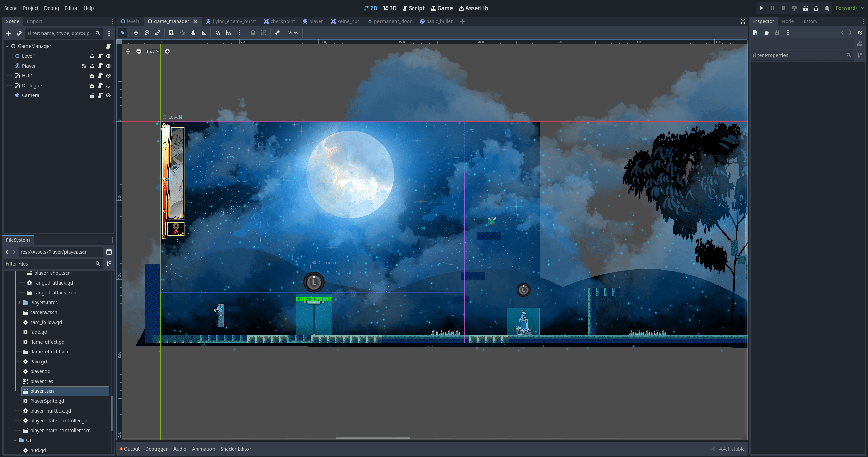Toggle Grid Snap in the toolbar

click(228, 33)
